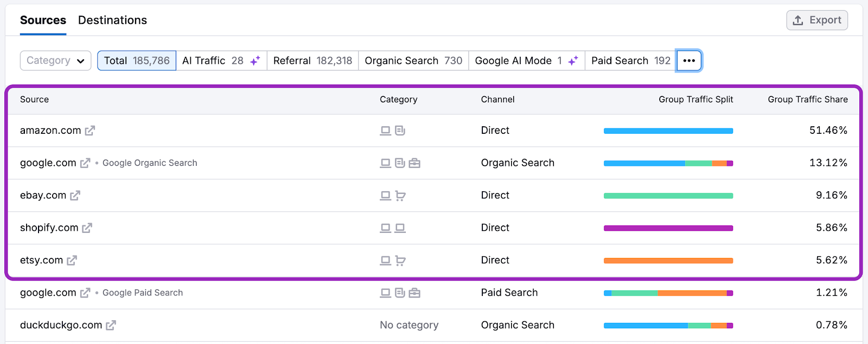Click the shopping cart category icon for etsy.com
The image size is (868, 344).
[x=400, y=261]
